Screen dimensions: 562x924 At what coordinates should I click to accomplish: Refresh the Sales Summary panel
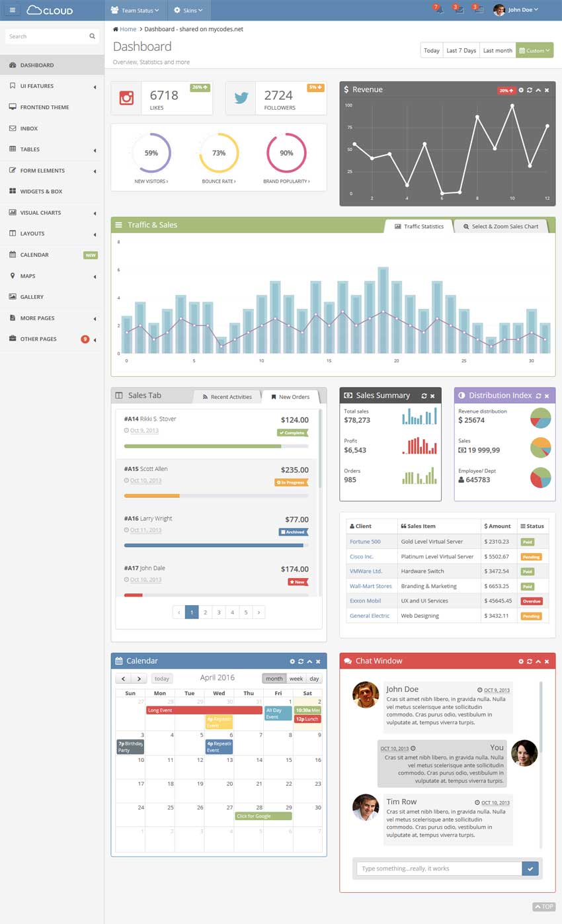(424, 396)
